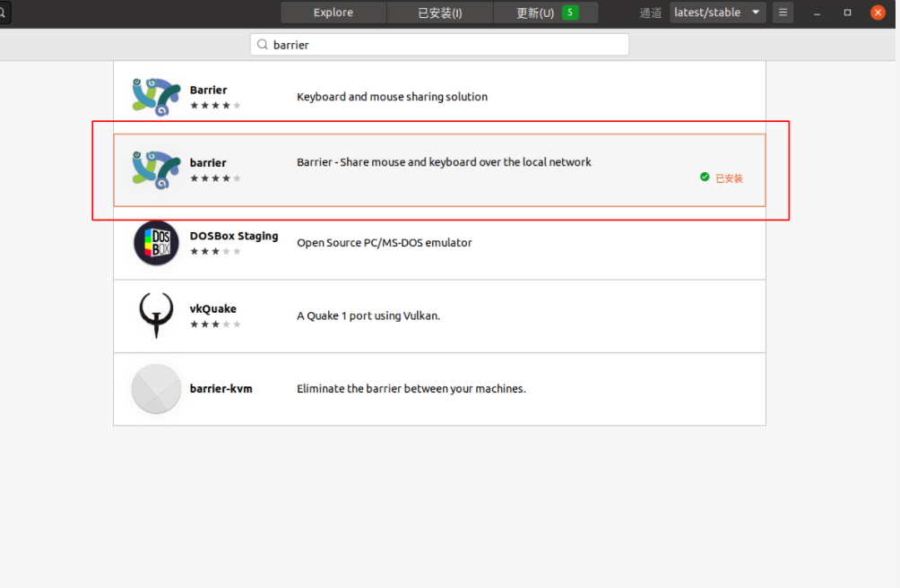Close the software window
Viewport: 900px width, 588px height.
[878, 12]
